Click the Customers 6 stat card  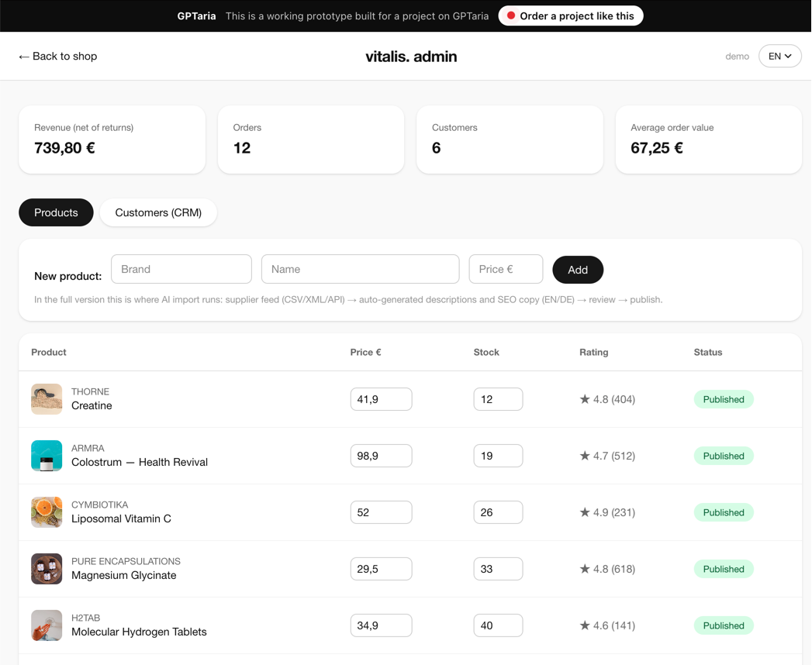pos(510,140)
